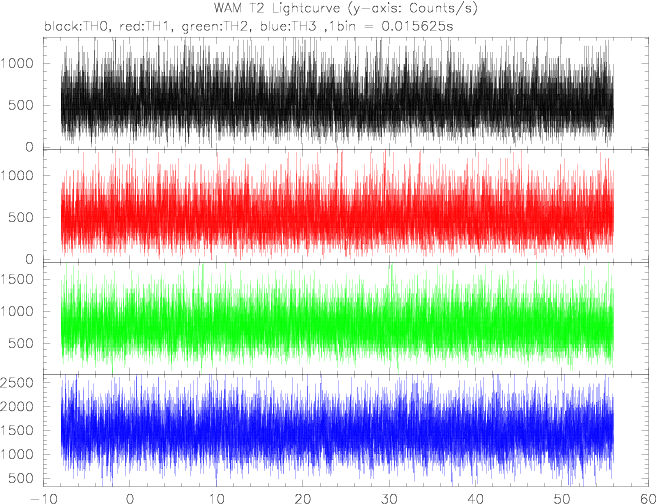Screen dimensions: 657x504
Task: Click the "green:TH2" legend text
Action: point(215,27)
